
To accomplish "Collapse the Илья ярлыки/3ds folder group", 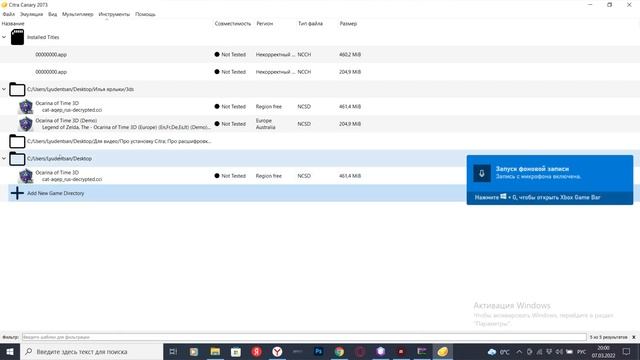I will 4,89.
